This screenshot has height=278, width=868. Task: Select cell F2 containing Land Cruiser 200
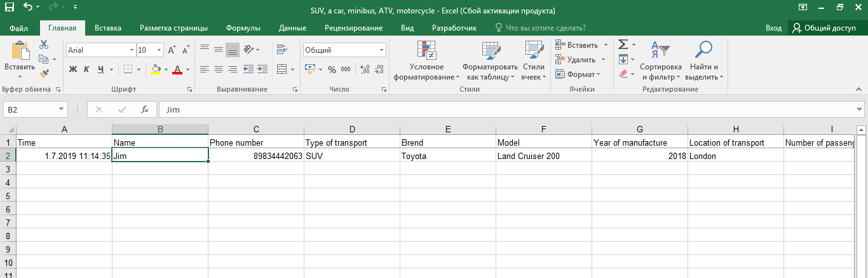(x=543, y=156)
